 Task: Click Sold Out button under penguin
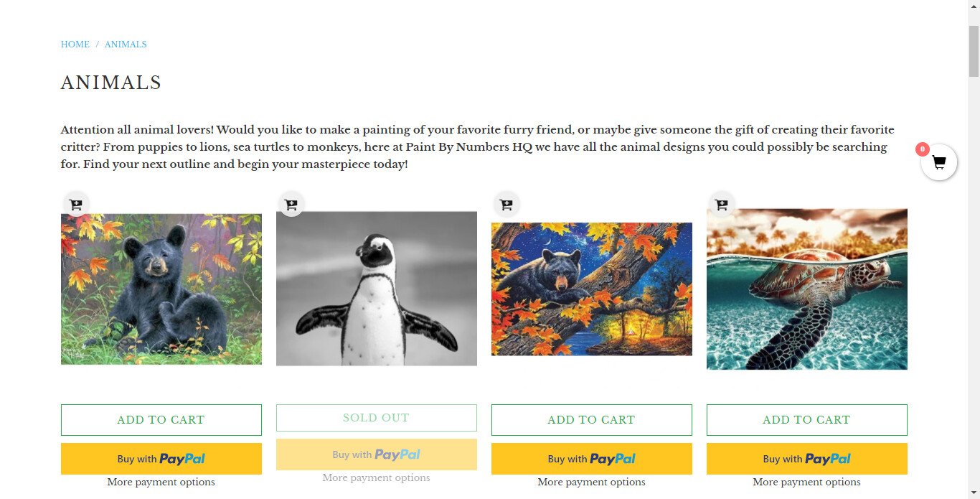[377, 418]
